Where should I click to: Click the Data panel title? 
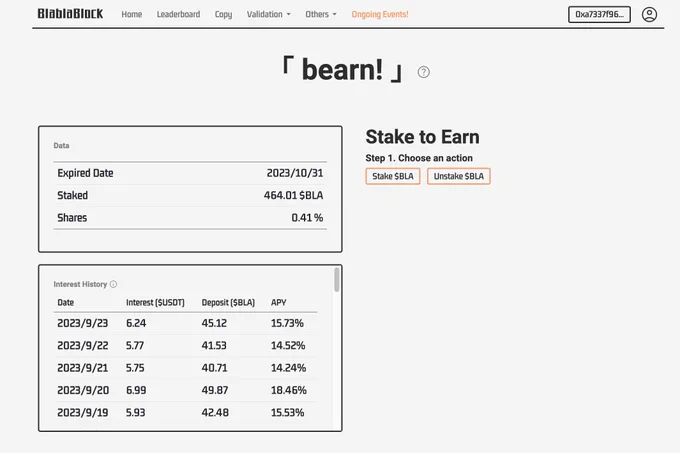(x=61, y=145)
